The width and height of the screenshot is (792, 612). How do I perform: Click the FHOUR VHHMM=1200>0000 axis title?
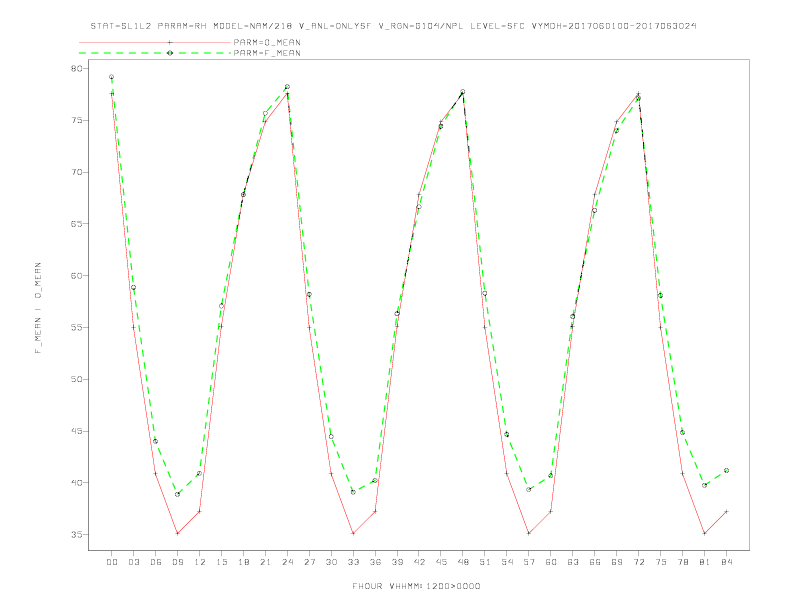pos(416,586)
